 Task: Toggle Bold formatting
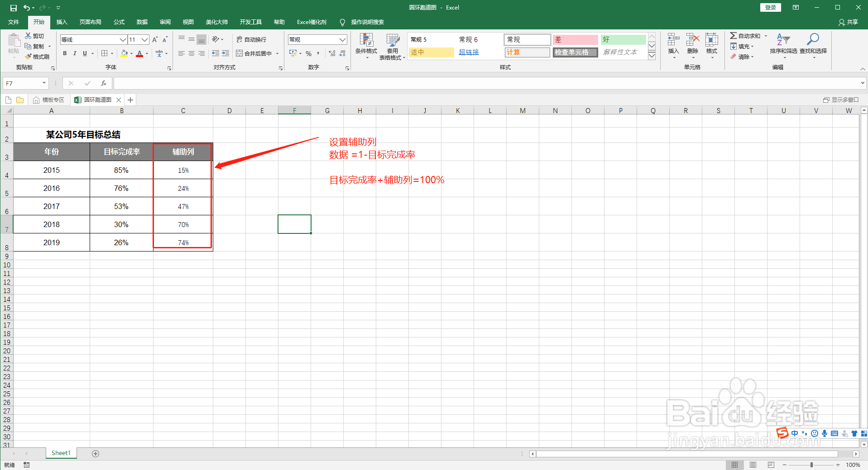coord(65,53)
